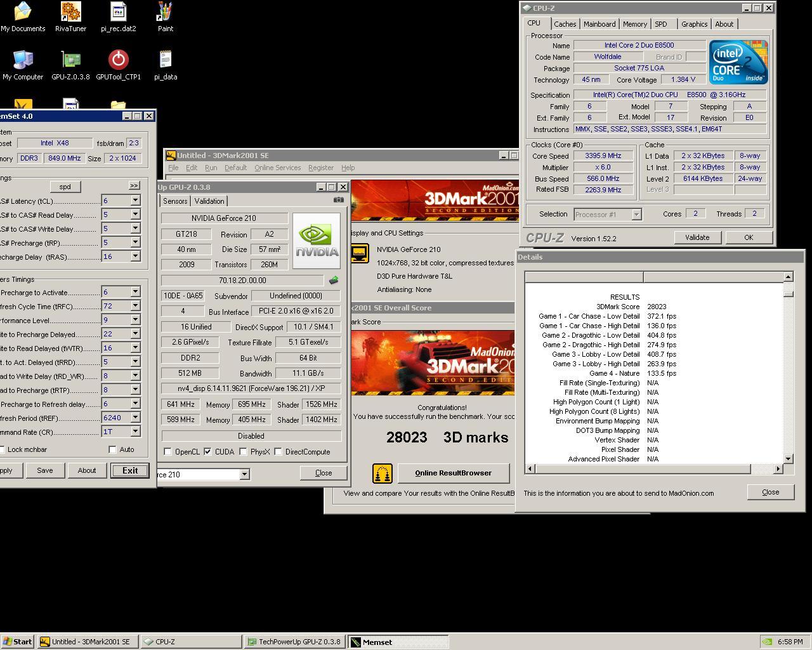Launch GPU-Z.0.3.8 desktop icon
The height and width of the screenshot is (650, 812).
pyautogui.click(x=70, y=65)
